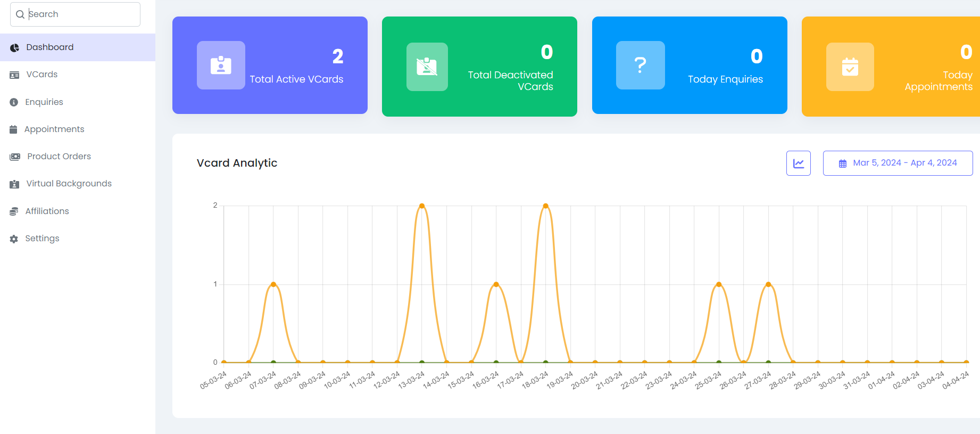The image size is (980, 434).
Task: Open the VCards menu item
Action: 42,75
